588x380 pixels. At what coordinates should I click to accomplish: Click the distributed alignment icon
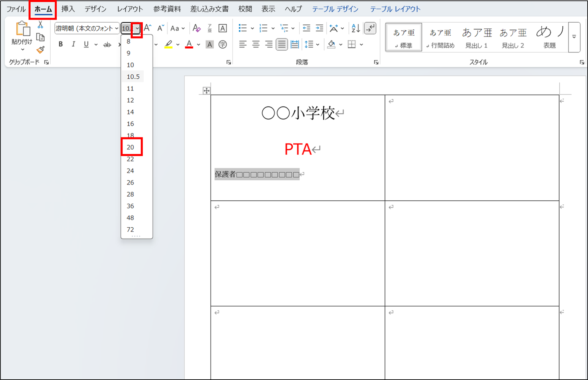pyautogui.click(x=295, y=44)
